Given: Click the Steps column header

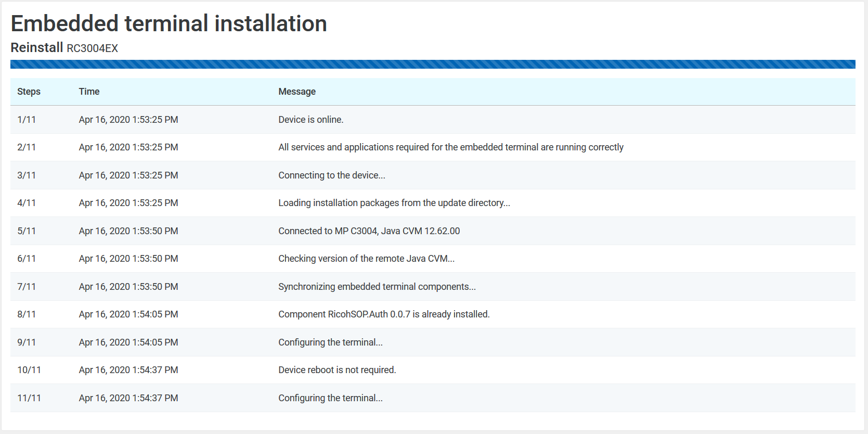Looking at the screenshot, I should pyautogui.click(x=29, y=92).
